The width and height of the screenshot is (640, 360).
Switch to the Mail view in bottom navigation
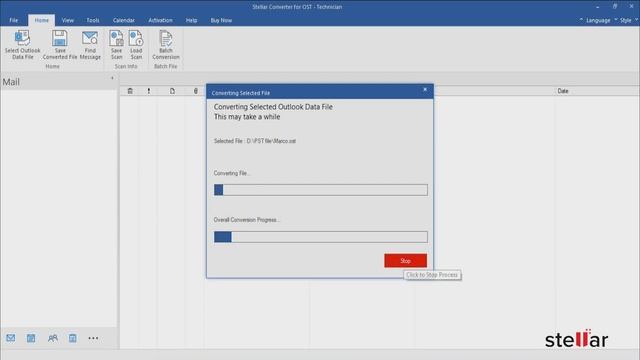pos(11,338)
